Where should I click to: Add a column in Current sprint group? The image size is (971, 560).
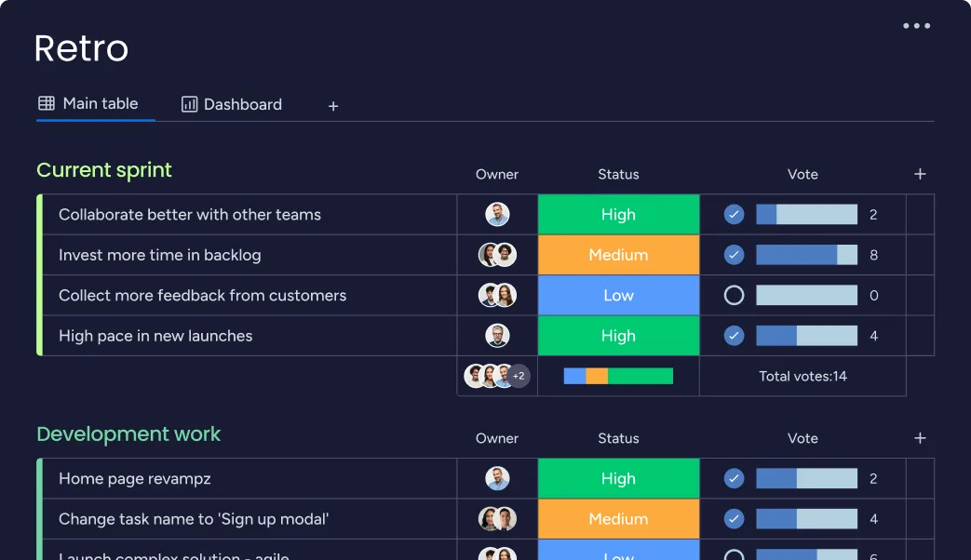tap(919, 174)
